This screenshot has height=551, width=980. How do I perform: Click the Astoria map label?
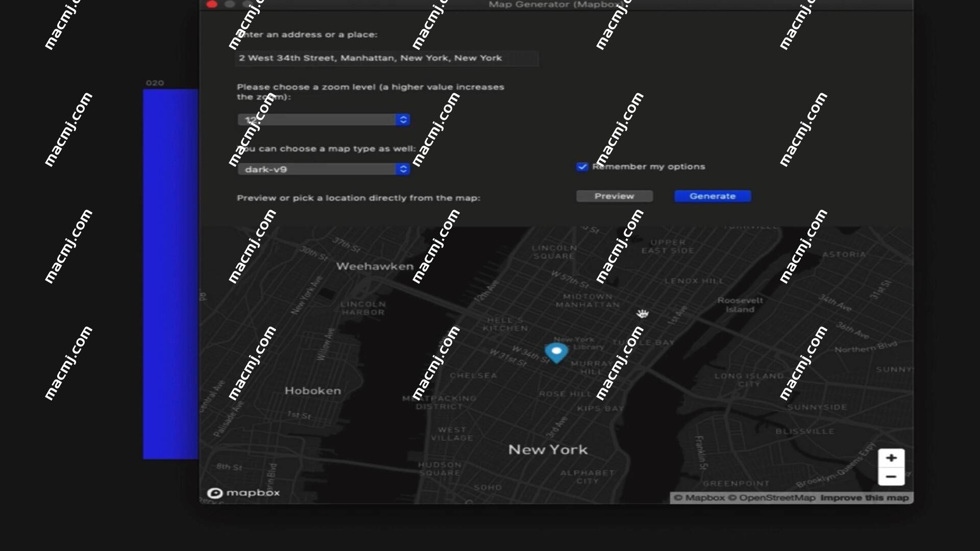844,255
